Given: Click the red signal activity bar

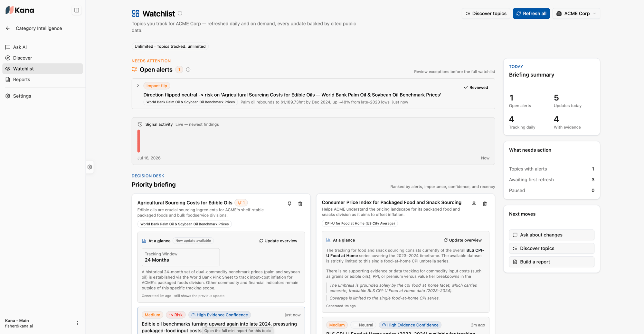Looking at the screenshot, I should click(x=139, y=141).
